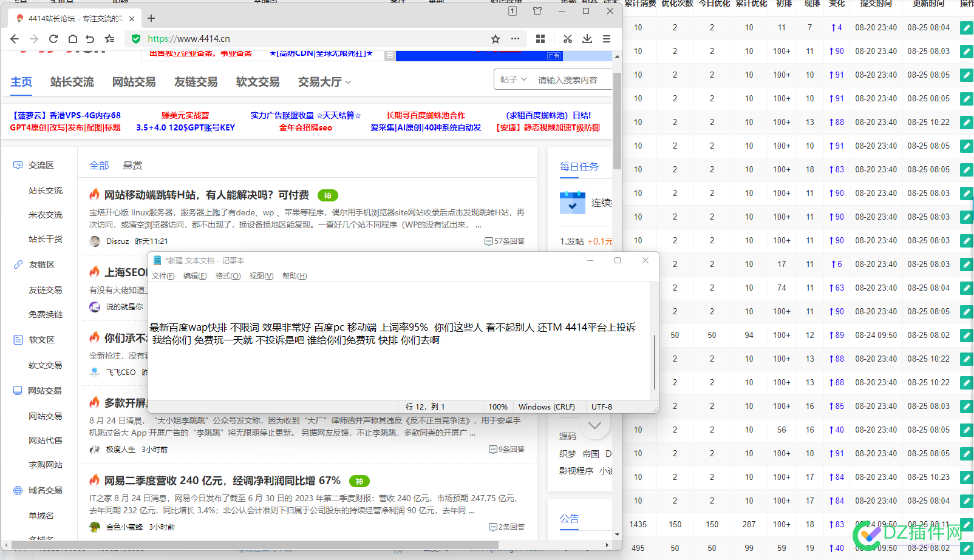This screenshot has width=974, height=560.
Task: Open the browser home page
Action: tap(72, 39)
